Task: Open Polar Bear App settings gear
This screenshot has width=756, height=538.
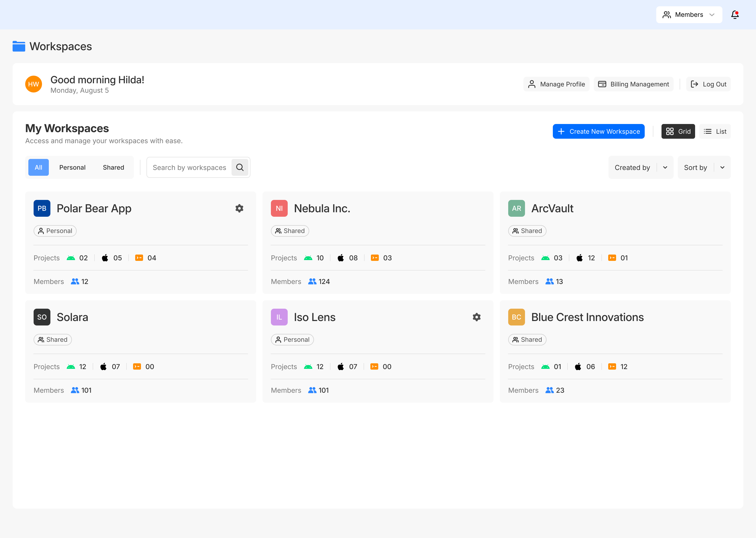Action: point(239,208)
